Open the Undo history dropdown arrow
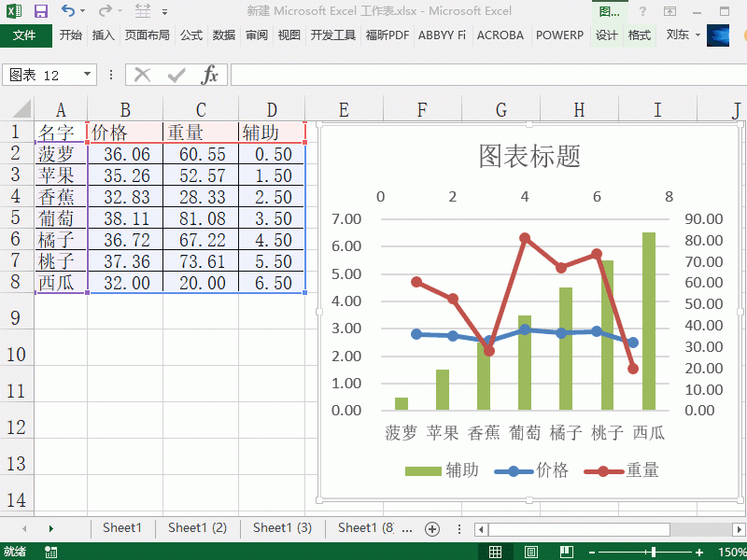This screenshot has width=747, height=560. point(82,10)
